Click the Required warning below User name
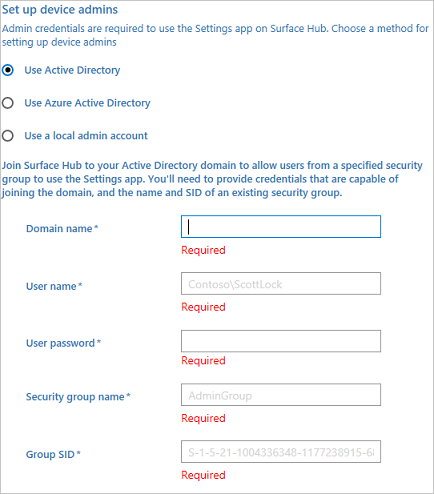 (203, 307)
